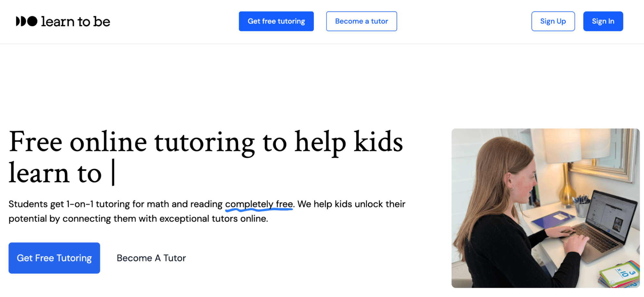Click the circular Learn to Be logo mark
Screen dimensions: 644x297
click(x=24, y=21)
